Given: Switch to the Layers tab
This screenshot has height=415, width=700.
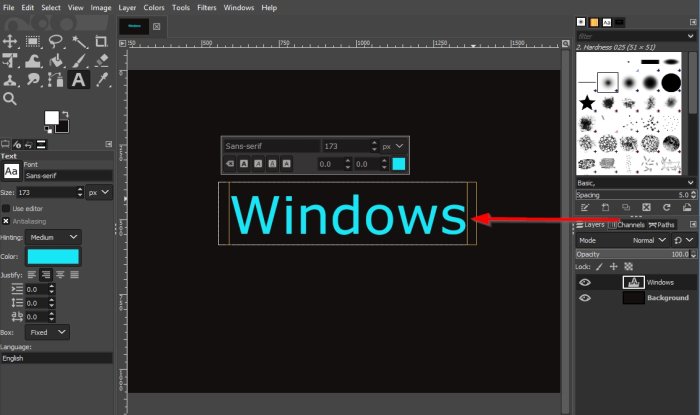Looking at the screenshot, I should click(x=590, y=224).
